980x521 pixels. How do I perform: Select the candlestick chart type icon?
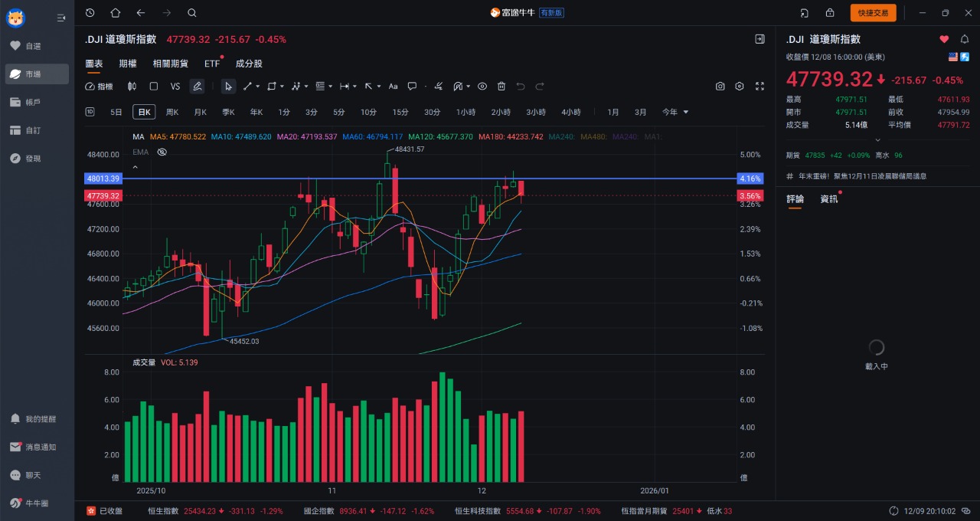[132, 87]
